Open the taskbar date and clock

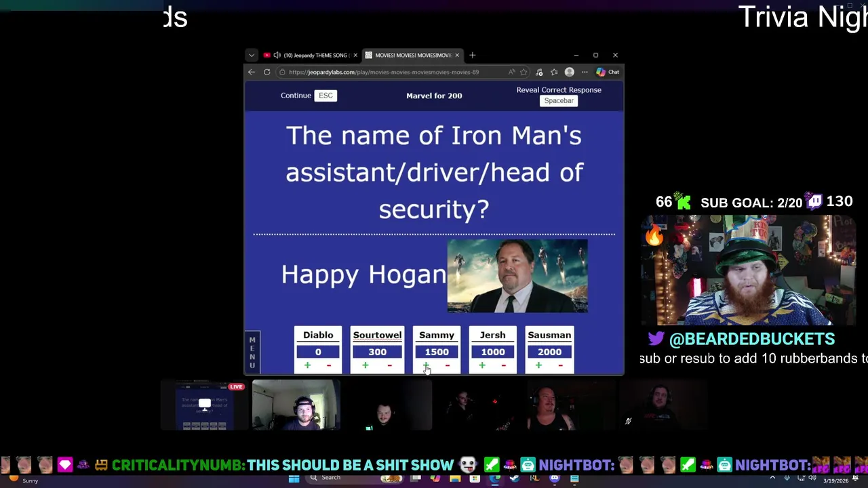point(835,481)
